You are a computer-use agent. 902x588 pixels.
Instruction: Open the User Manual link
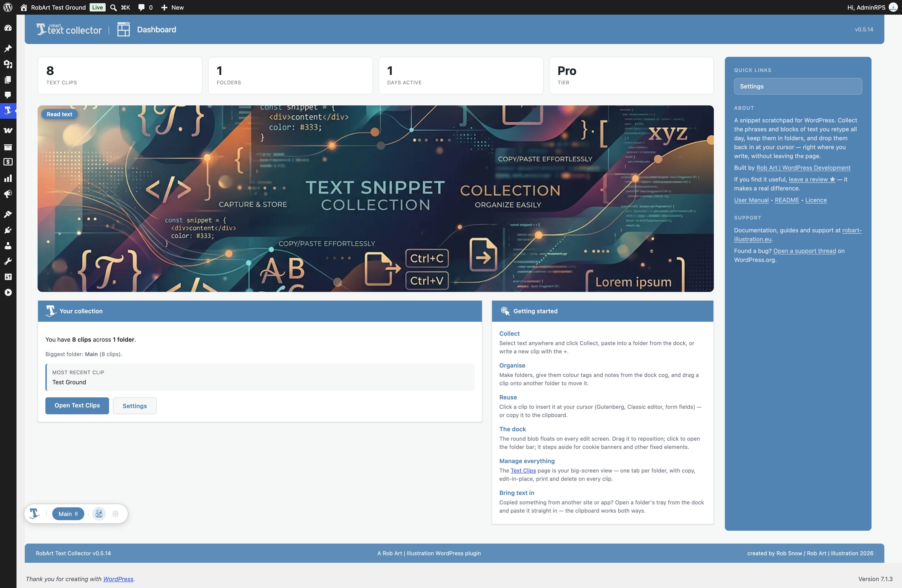(751, 200)
